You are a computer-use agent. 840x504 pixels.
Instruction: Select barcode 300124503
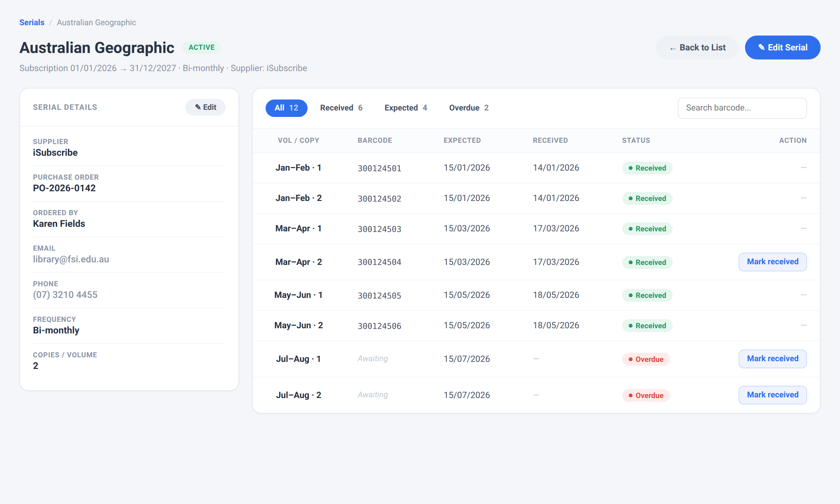pos(379,229)
